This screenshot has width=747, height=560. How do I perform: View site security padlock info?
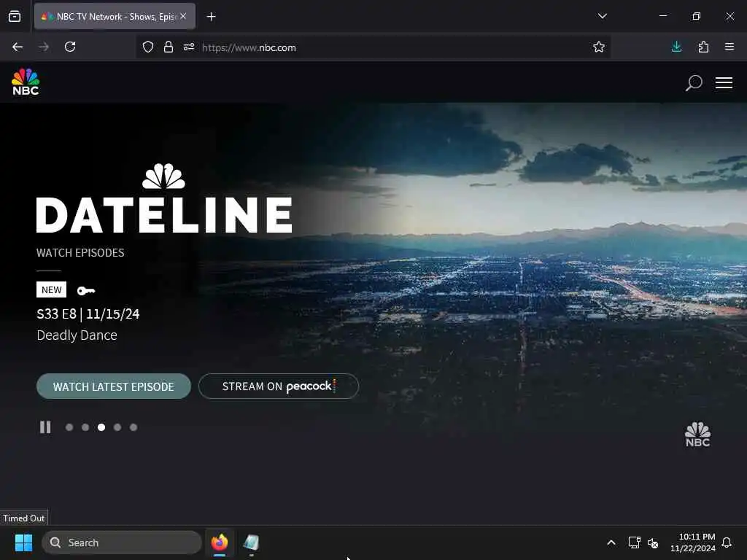click(x=169, y=47)
